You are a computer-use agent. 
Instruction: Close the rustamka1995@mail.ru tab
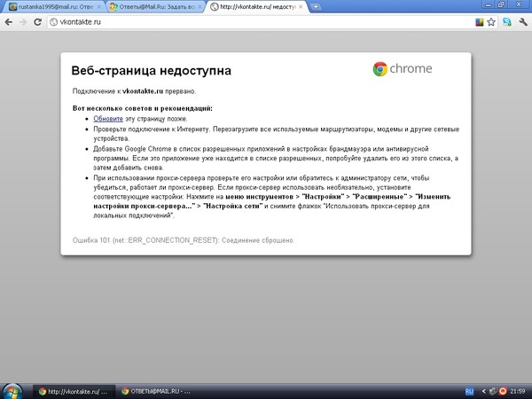pyautogui.click(x=99, y=7)
